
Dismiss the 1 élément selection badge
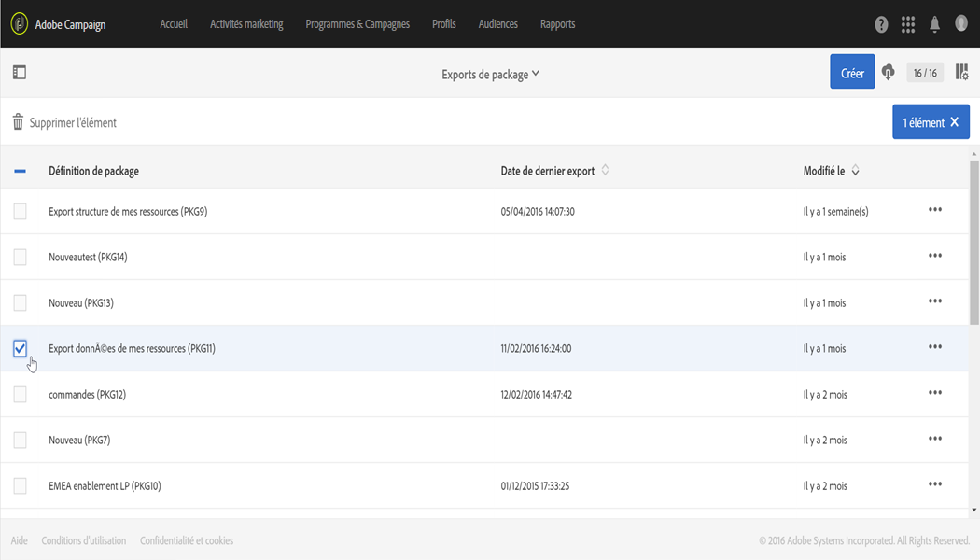tap(954, 122)
